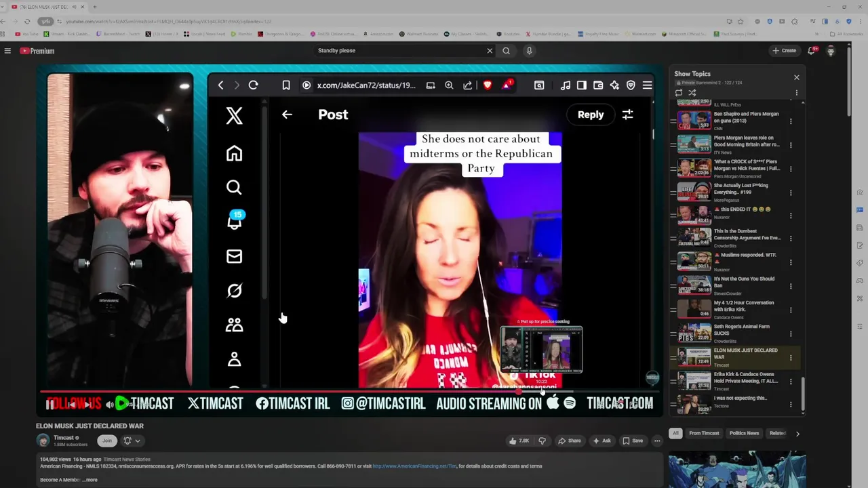Open options for Muslims responded. WTF.
The width and height of the screenshot is (868, 488).
(791, 262)
